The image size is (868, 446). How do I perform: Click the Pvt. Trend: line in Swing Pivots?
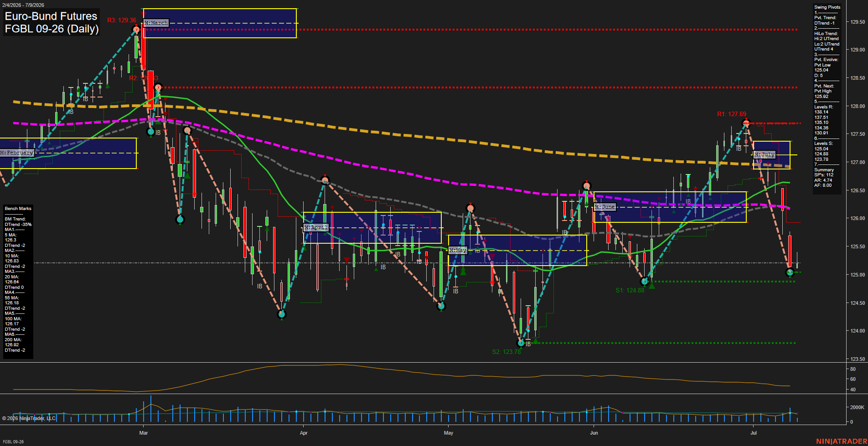(825, 18)
